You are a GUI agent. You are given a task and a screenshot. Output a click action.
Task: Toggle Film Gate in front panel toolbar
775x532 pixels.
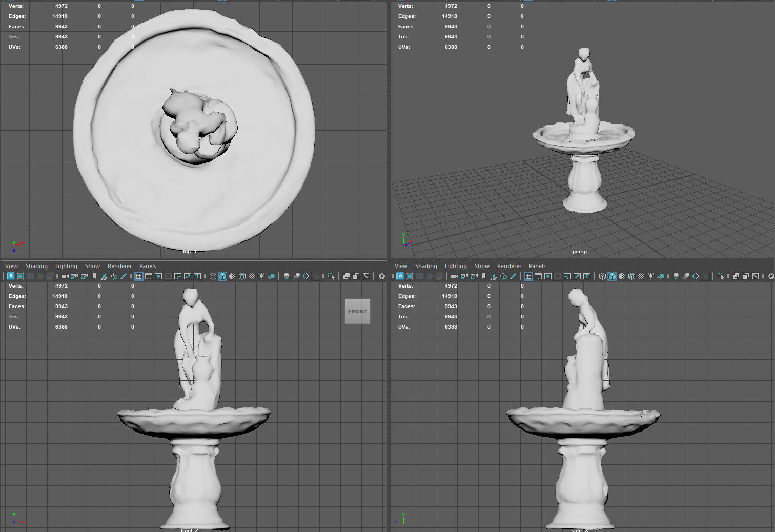(149, 276)
